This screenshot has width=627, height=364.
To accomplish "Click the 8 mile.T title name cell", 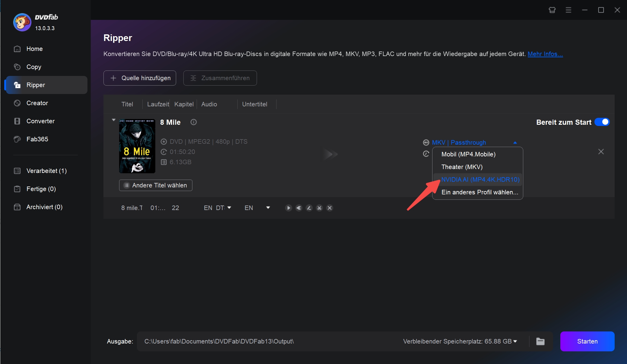I will 132,208.
